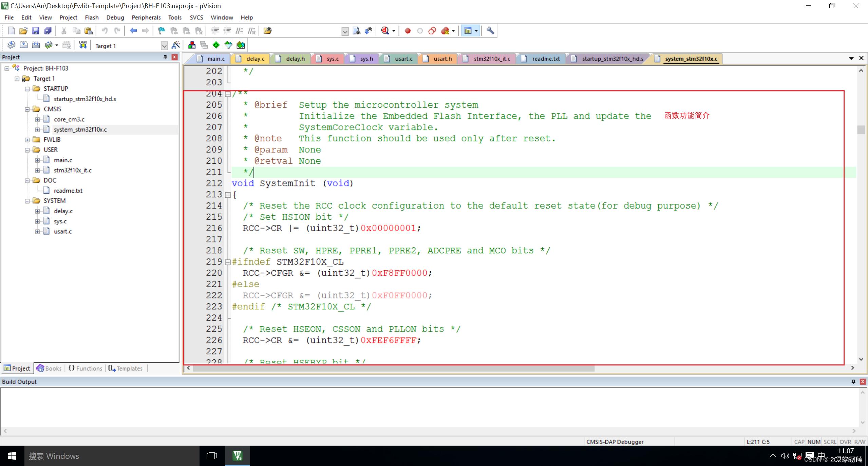This screenshot has width=868, height=466.
Task: Toggle the Project window view button
Action: (468, 31)
